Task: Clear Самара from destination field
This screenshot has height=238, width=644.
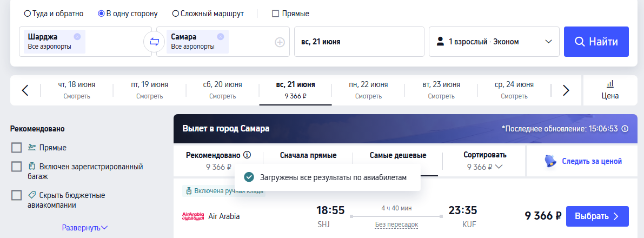Action: (x=220, y=37)
